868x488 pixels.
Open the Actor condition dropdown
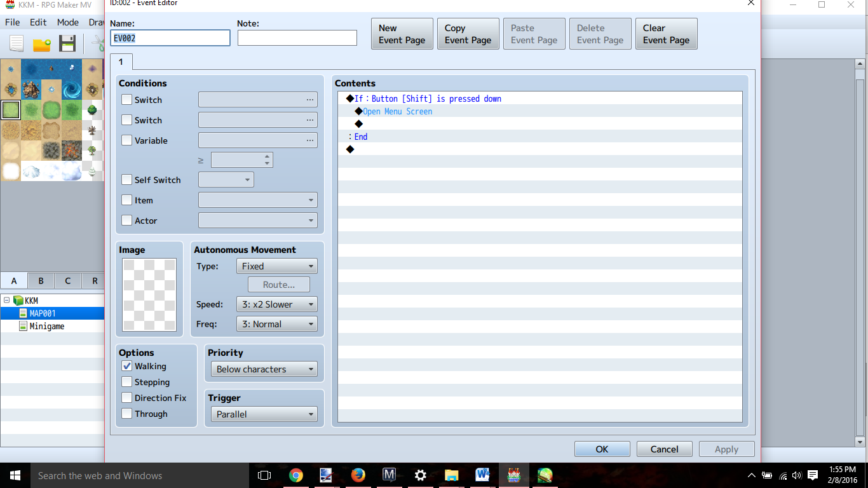tap(258, 220)
